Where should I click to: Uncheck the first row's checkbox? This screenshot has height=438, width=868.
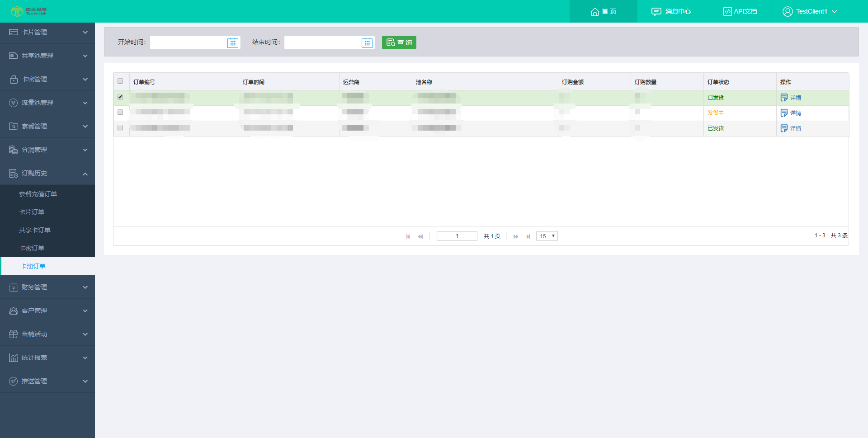click(x=120, y=97)
